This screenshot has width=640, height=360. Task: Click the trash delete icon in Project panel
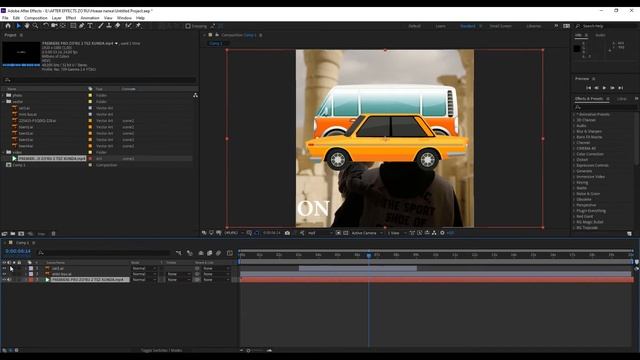pyautogui.click(x=53, y=234)
